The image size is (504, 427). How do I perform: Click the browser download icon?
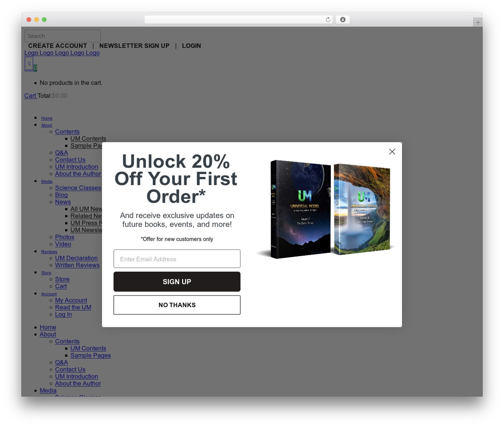coord(343,20)
